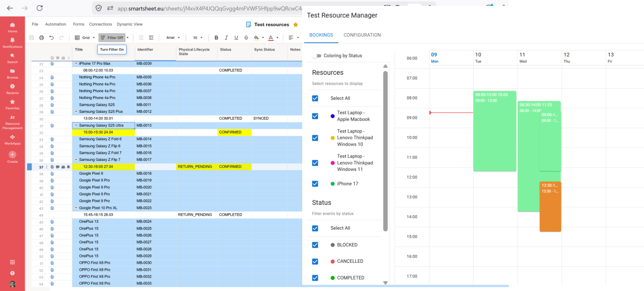Click the resource panel scrollbar

pyautogui.click(x=385, y=151)
